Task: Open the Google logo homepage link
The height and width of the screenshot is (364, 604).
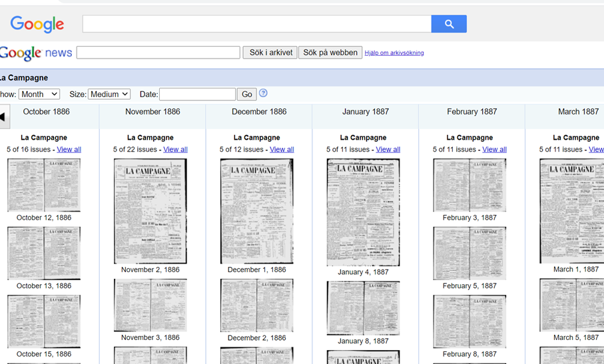Action: (x=37, y=24)
